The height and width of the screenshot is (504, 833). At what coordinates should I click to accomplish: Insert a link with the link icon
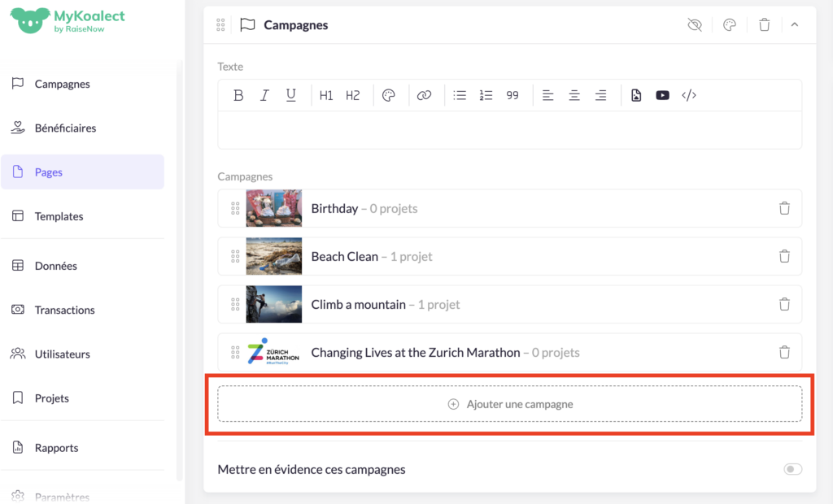[424, 95]
